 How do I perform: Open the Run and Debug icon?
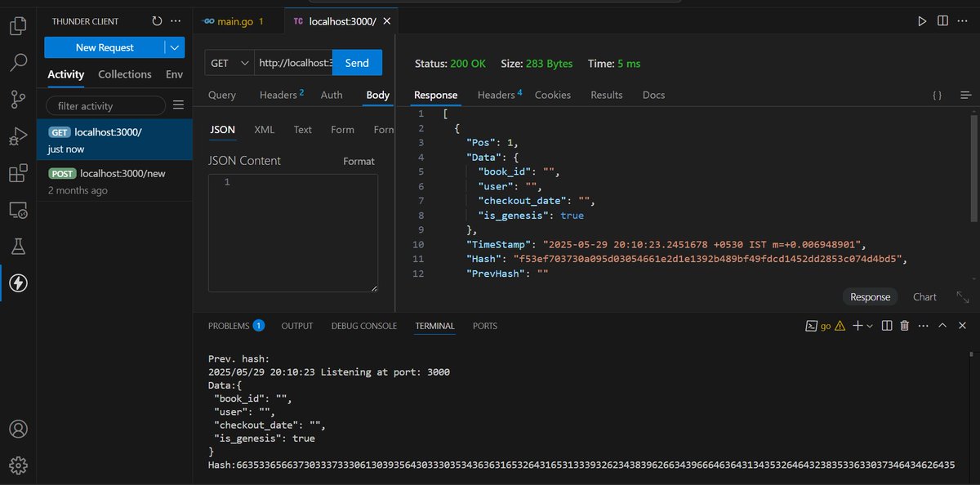pos(18,136)
